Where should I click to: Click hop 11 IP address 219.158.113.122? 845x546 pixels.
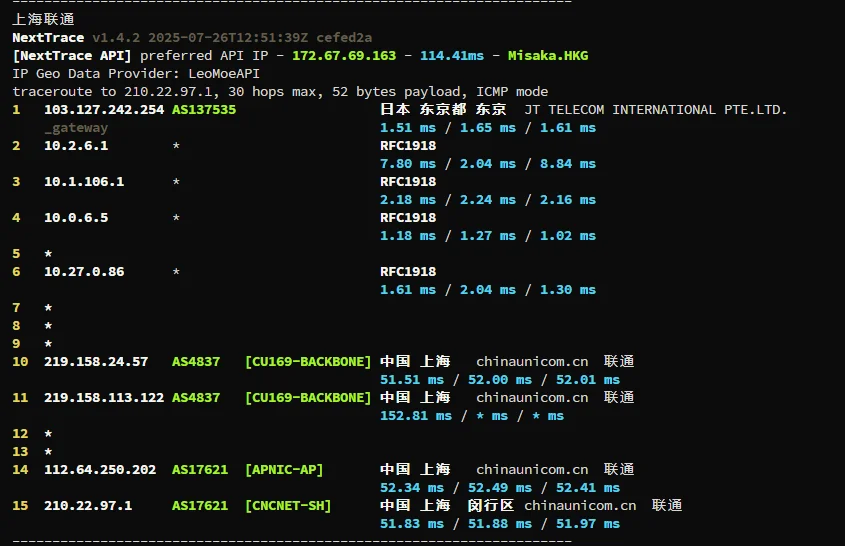point(104,397)
